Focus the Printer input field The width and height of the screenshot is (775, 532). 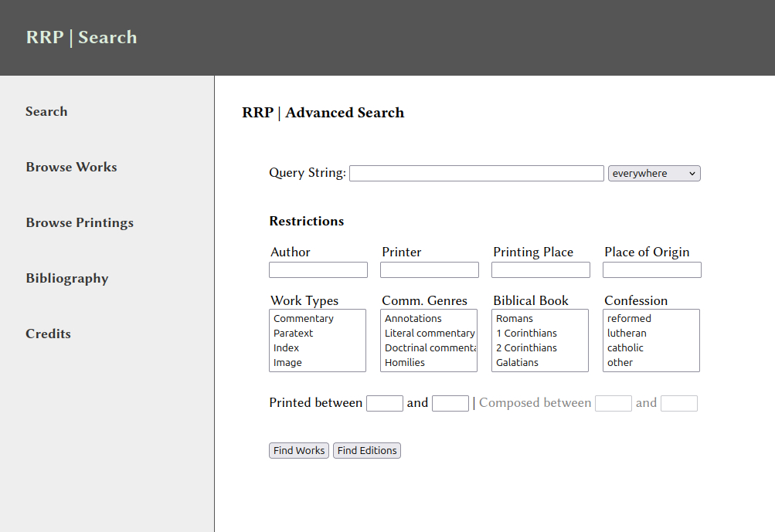coord(430,270)
